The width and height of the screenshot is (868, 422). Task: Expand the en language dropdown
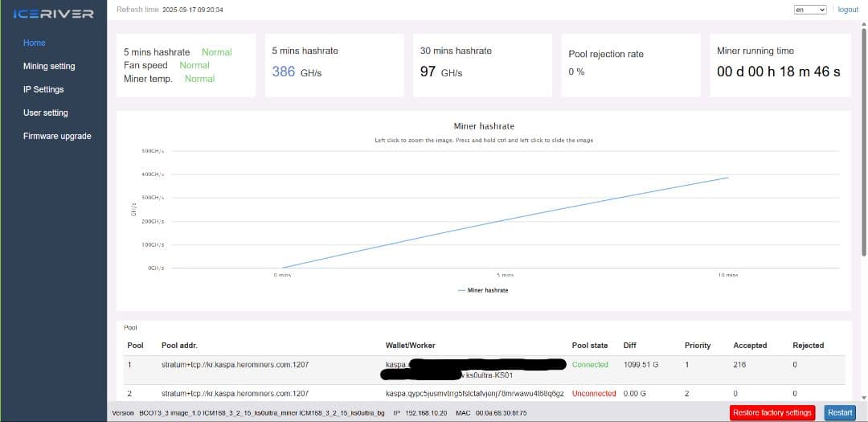[x=809, y=10]
